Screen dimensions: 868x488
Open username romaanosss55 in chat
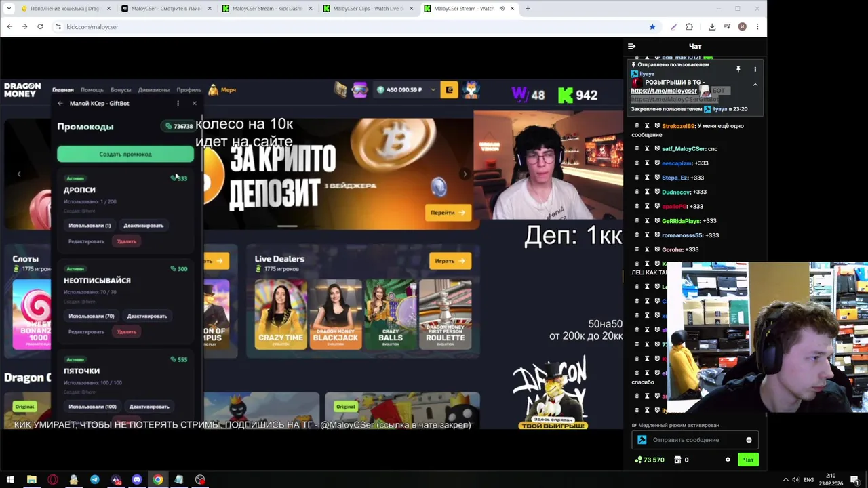[x=682, y=235]
